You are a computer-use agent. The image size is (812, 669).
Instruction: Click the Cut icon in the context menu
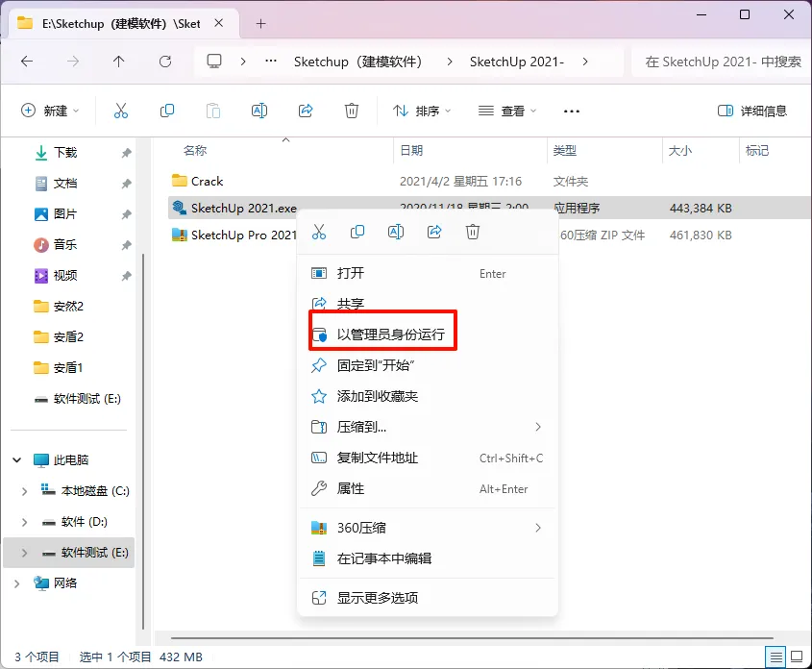point(319,232)
